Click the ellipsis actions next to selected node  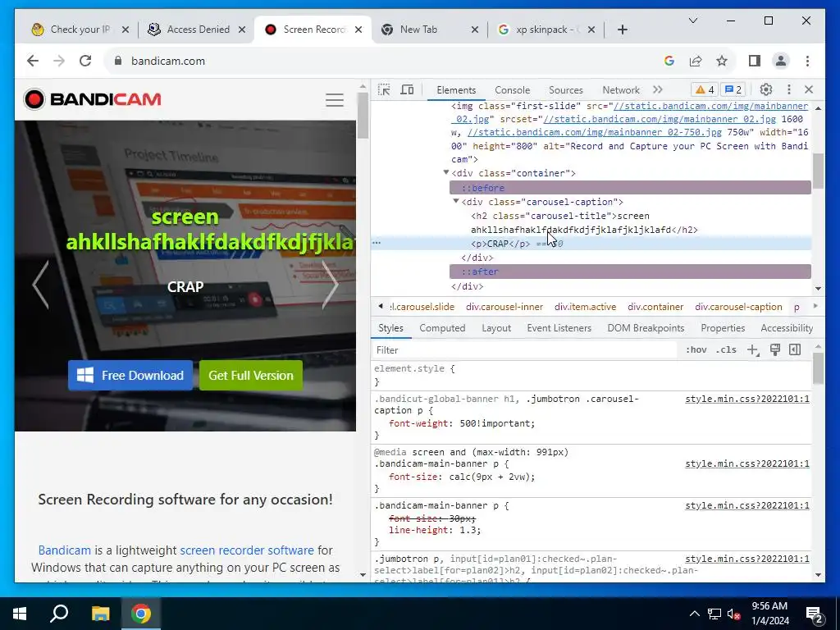pyautogui.click(x=377, y=243)
